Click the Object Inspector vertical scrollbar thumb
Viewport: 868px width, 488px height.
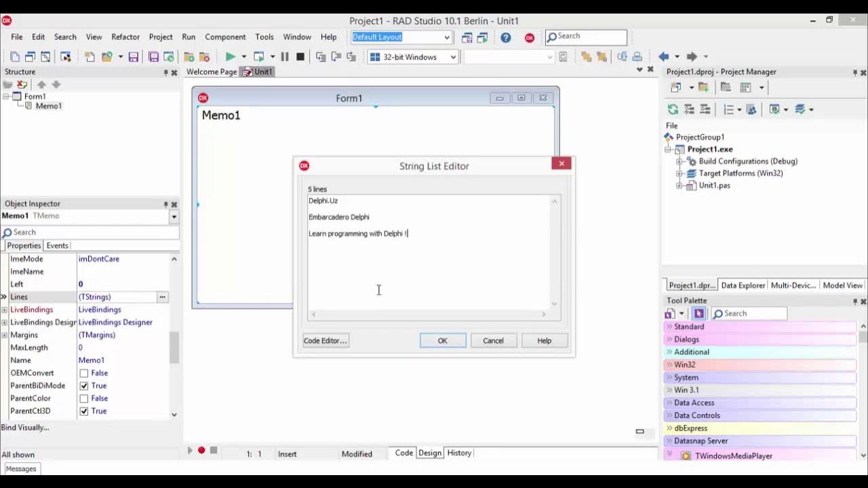pyautogui.click(x=174, y=348)
